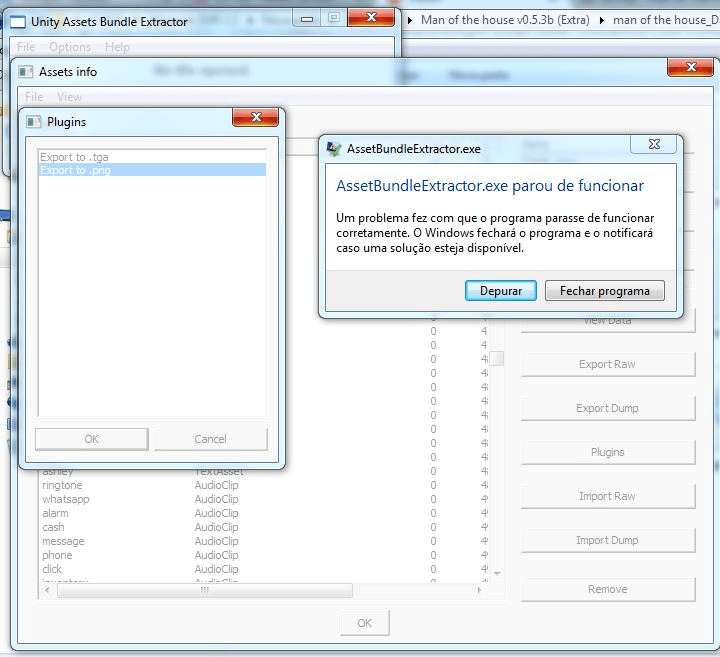Close the AssetBundleExtractor.exe error dialog
This screenshot has width=720, height=657.
(x=653, y=145)
